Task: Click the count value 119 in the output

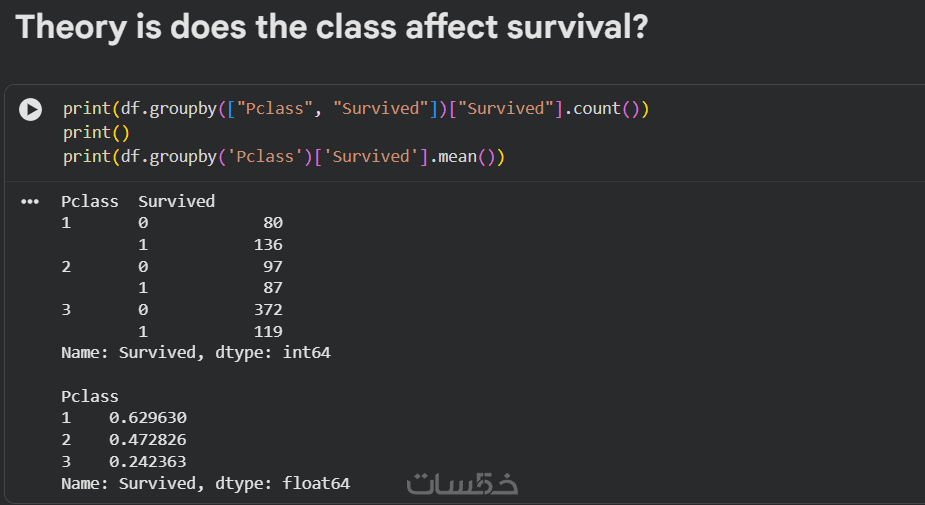Action: point(267,331)
